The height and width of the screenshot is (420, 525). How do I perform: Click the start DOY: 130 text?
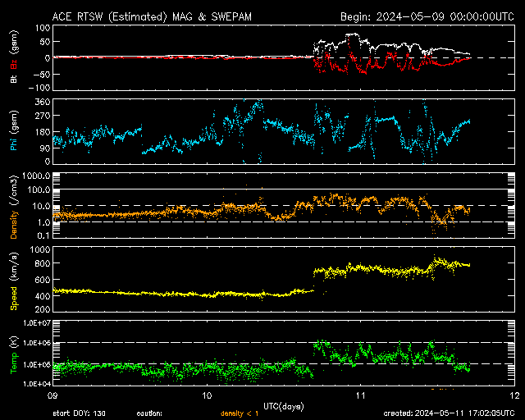click(80, 413)
